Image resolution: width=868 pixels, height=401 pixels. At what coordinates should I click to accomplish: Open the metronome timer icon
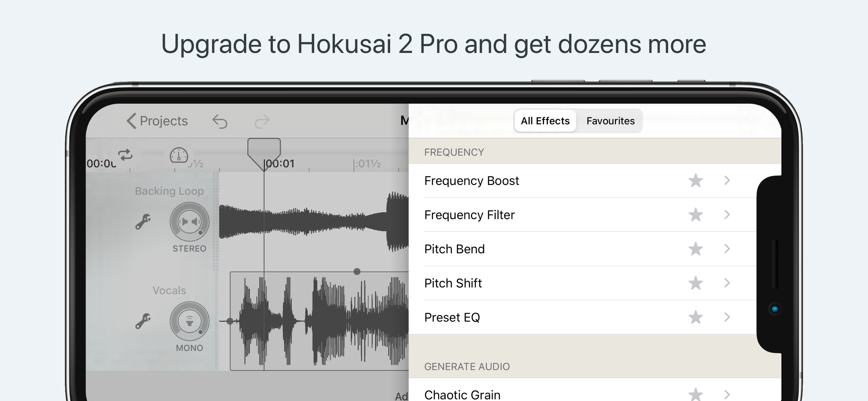click(179, 155)
